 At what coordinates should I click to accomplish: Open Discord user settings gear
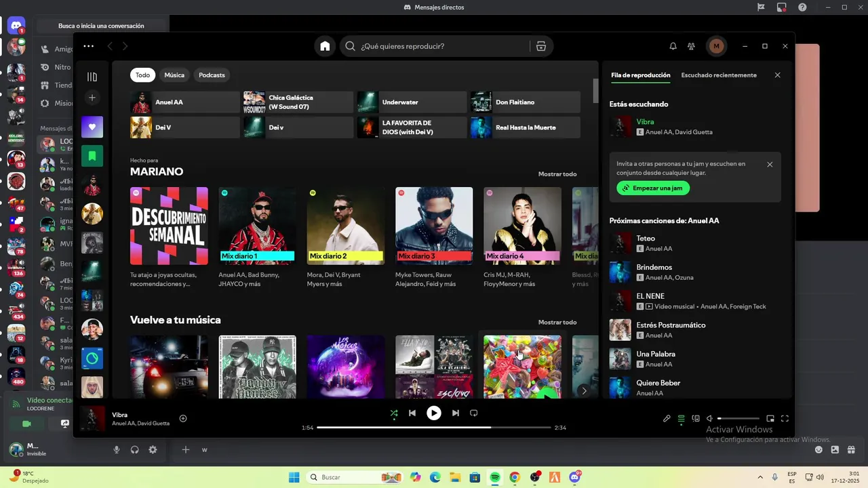(153, 449)
